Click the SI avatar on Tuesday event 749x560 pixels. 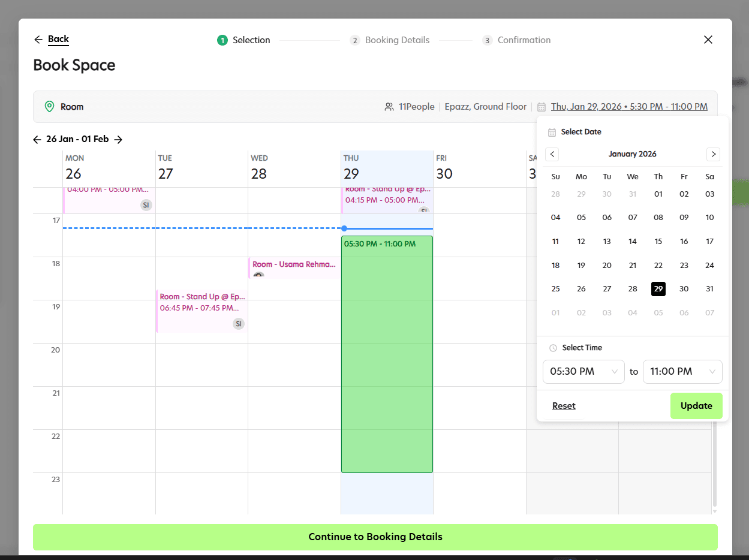tap(239, 324)
